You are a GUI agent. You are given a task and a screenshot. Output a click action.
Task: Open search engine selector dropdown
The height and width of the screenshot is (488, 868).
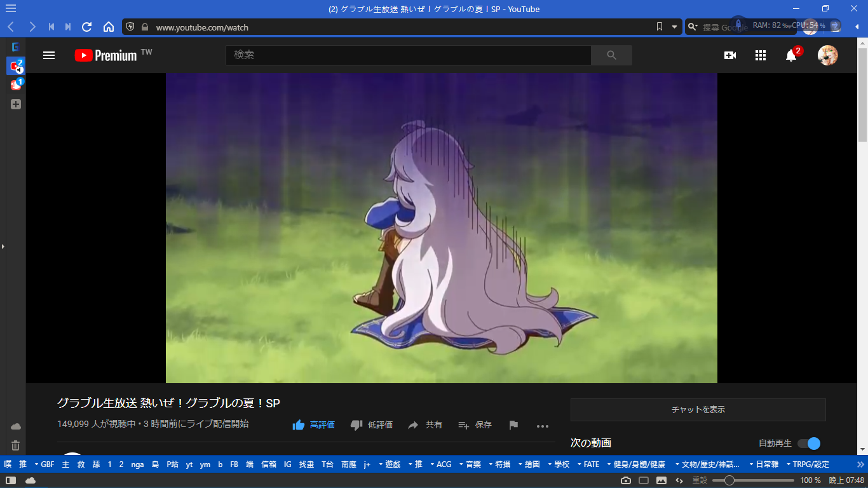tap(693, 27)
